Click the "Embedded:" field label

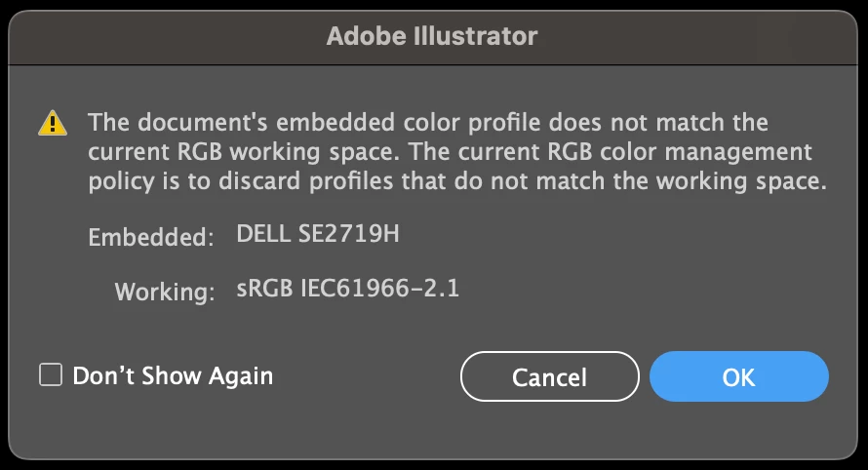click(150, 237)
